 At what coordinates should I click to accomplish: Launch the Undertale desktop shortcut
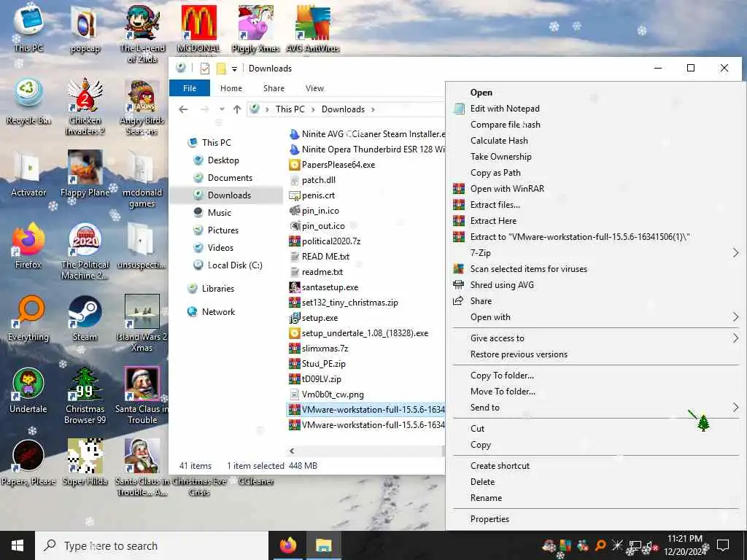[28, 389]
